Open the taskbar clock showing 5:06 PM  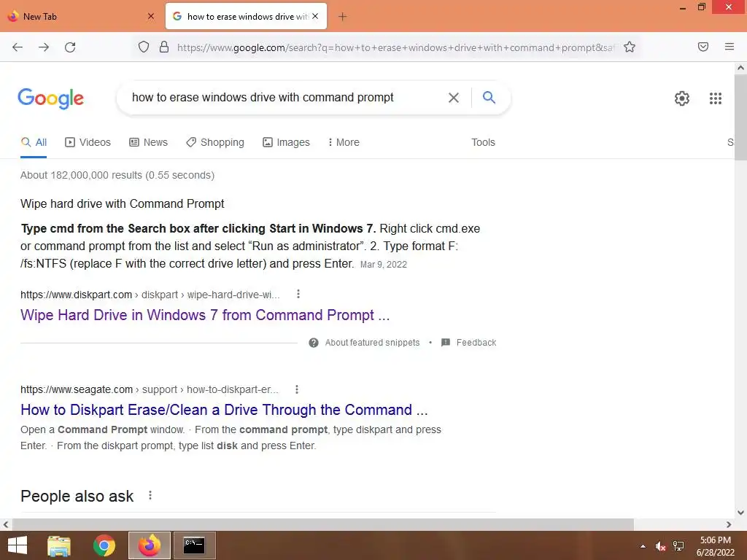715,546
